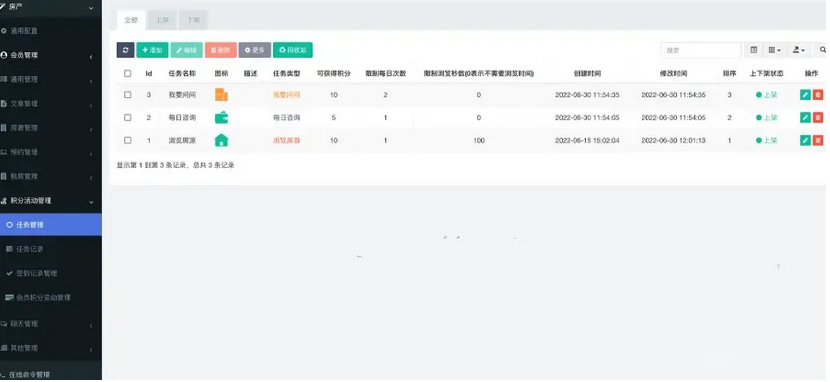The image size is (830, 382).
Task: Click the green 添加 button
Action: [x=152, y=50]
